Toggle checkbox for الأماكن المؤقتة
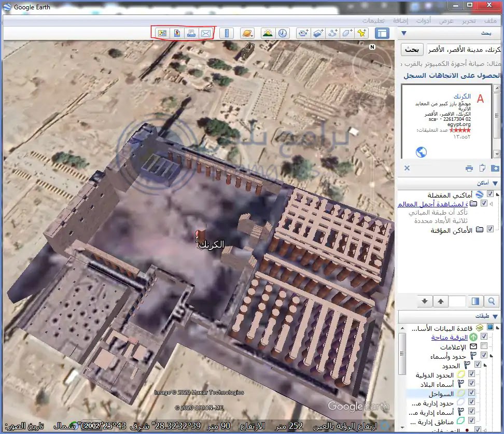Image resolution: width=504 pixels, height=434 pixels. click(490, 229)
